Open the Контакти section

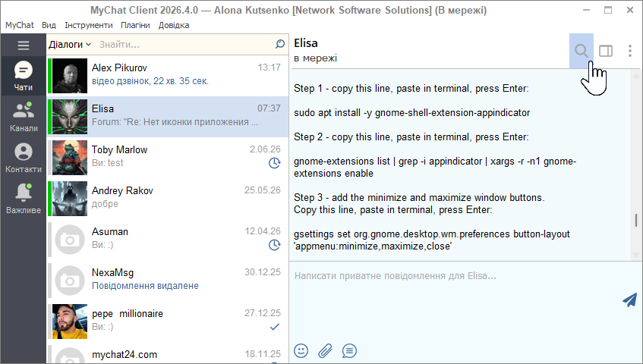pyautogui.click(x=24, y=158)
